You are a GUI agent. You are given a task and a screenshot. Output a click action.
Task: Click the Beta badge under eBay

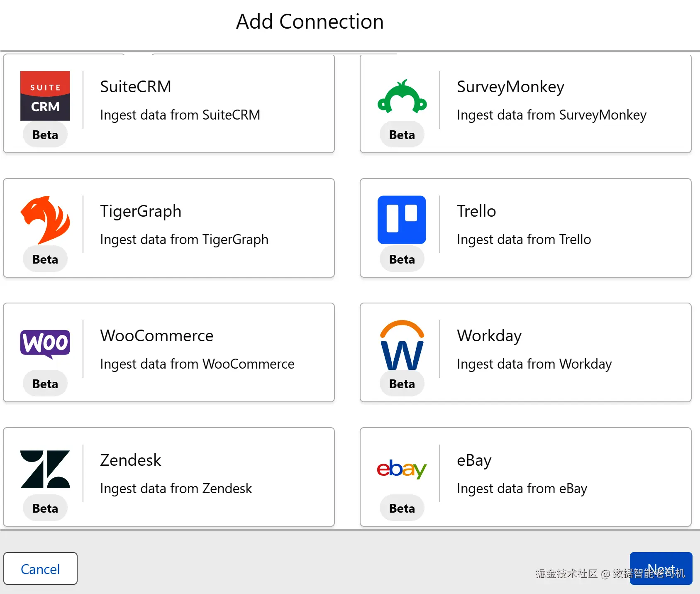(402, 508)
